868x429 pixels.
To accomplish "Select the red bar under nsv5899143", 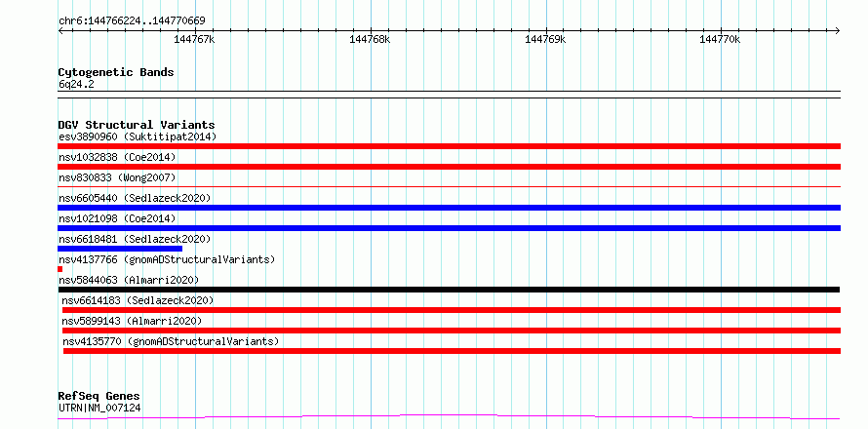I will tap(452, 331).
